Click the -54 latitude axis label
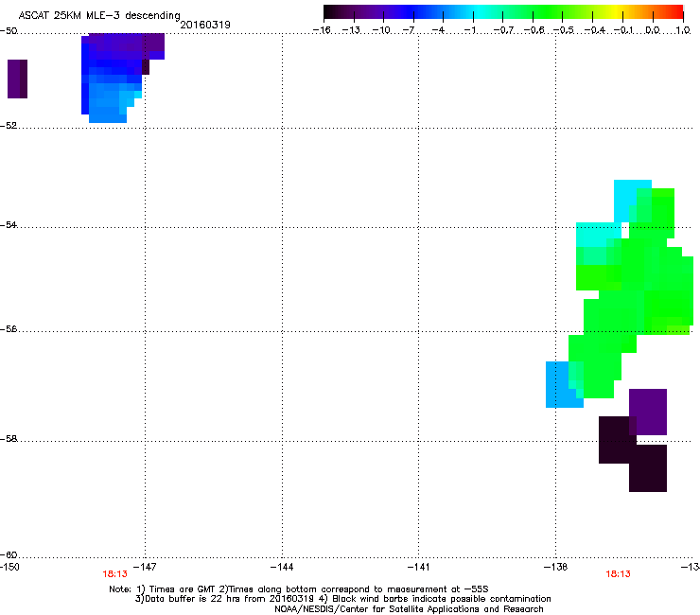This screenshot has height=615, width=700. [9, 224]
